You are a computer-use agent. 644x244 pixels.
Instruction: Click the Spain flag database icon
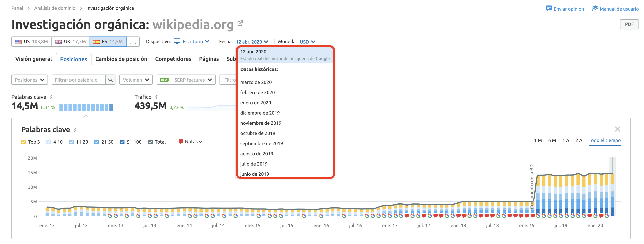click(96, 42)
